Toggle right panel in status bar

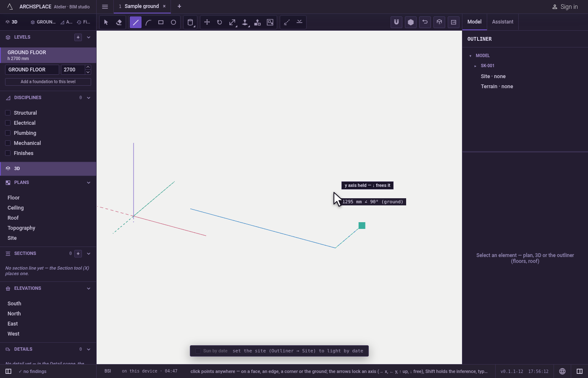(x=580, y=371)
